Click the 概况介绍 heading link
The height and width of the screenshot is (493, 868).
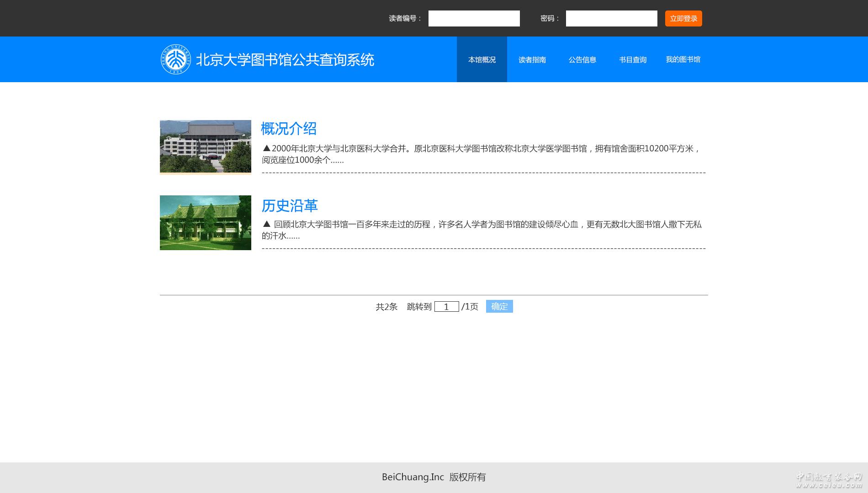coord(289,129)
